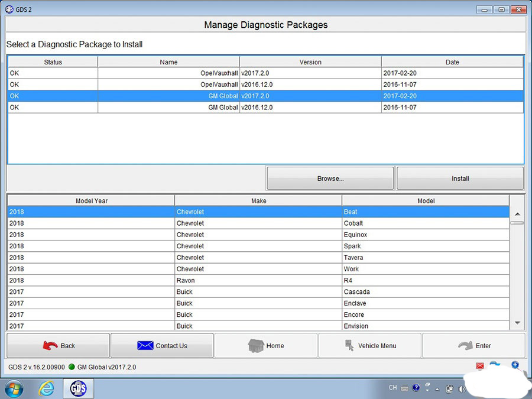Viewport: 532px width, 399px height.
Task: Select OpelVauxhall v2017.2.0 package row
Action: coord(265,73)
